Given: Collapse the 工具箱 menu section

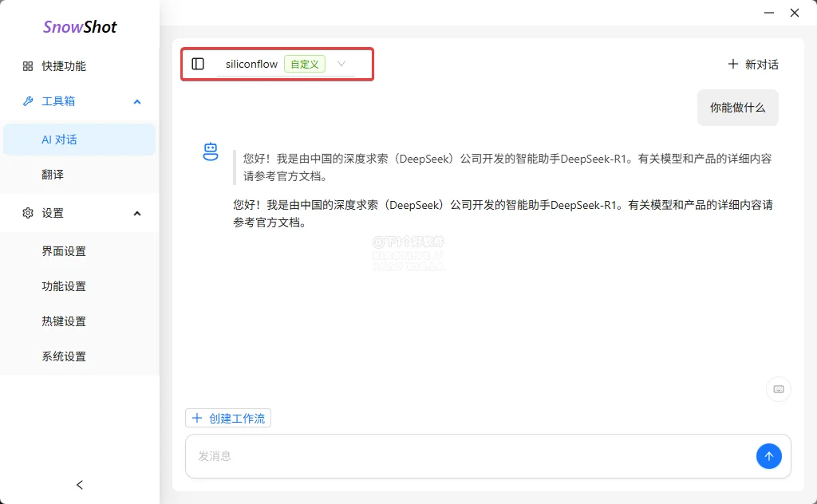Looking at the screenshot, I should 80,101.
